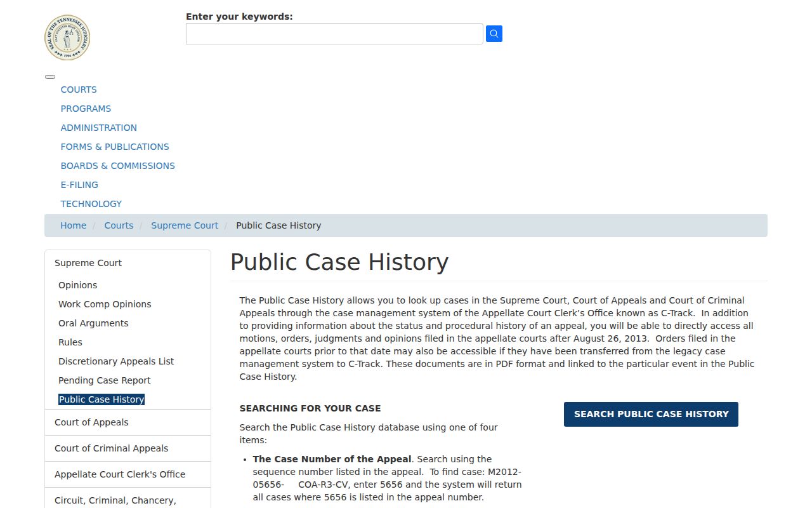Open the E-FILING menu item
Viewport: 812px width, 508px height.
point(79,185)
